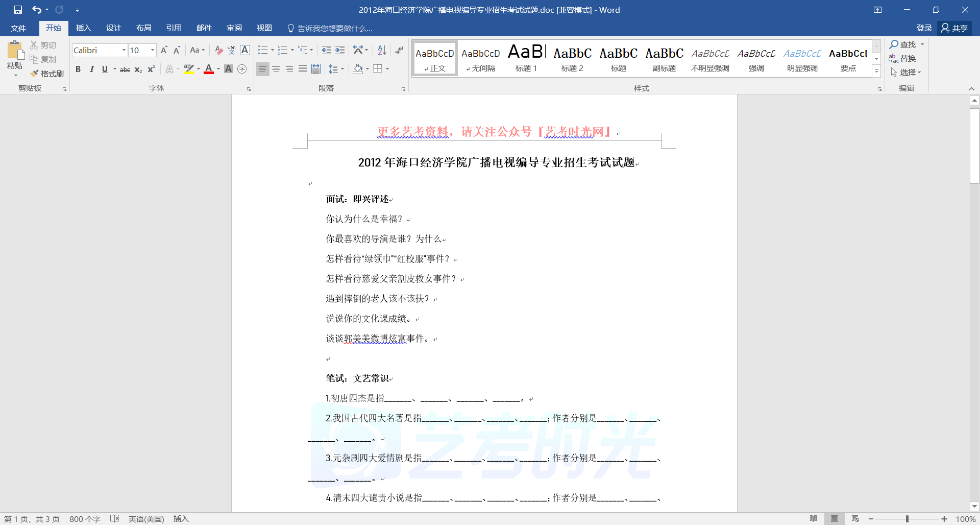Toggle show/hide paragraph marks
The height and width of the screenshot is (525, 980).
399,50
